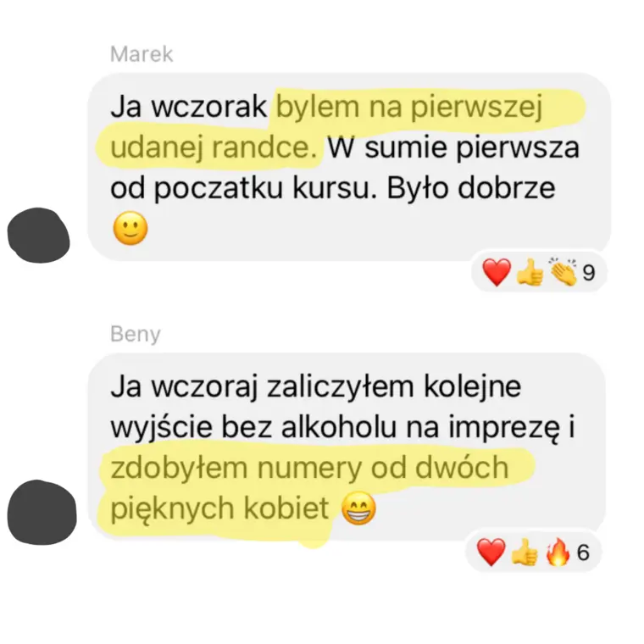Viewport: 644px width, 644px height.
Task: Click the thumbs up reaction on Marek's message
Action: [x=530, y=272]
